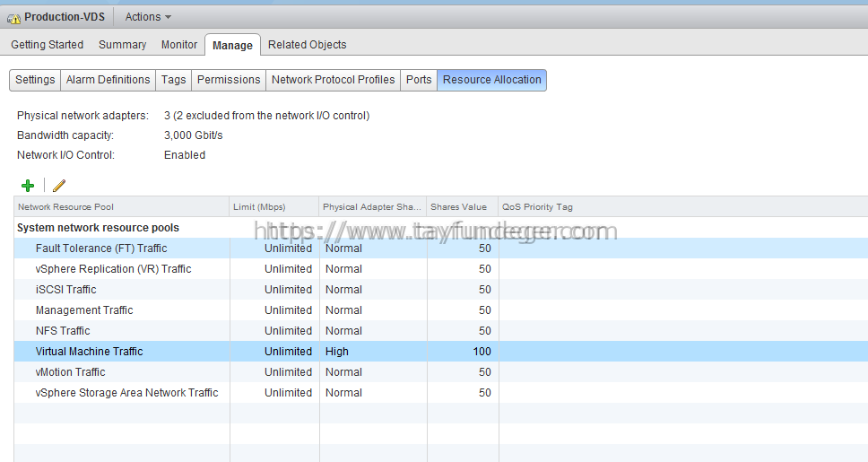Viewport: 868px width, 462px height.
Task: Select the NFS Traffic row
Action: (x=440, y=331)
